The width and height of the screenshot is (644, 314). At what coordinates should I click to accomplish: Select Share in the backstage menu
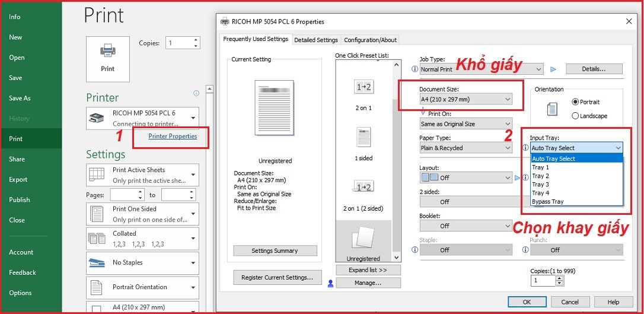coord(17,159)
